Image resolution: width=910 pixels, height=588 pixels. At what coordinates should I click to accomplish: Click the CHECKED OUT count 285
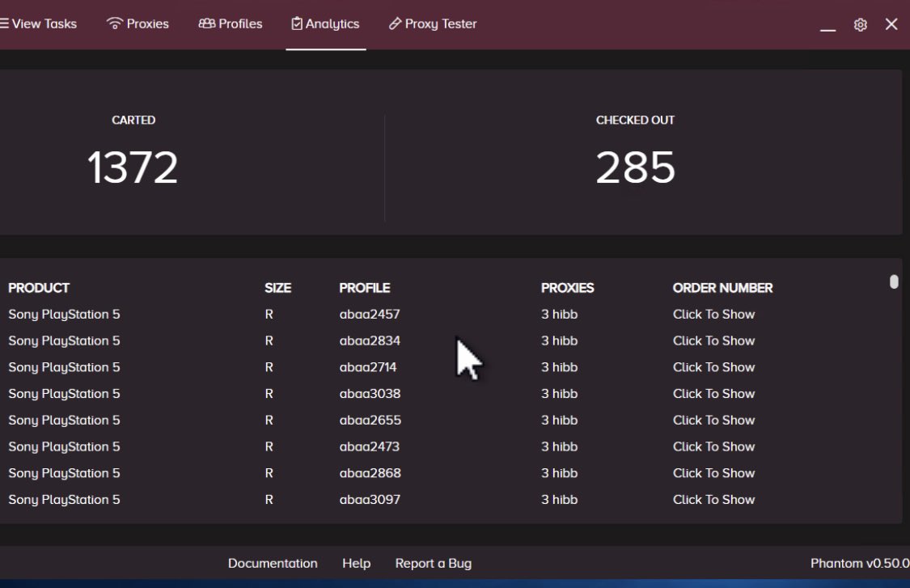click(x=636, y=167)
